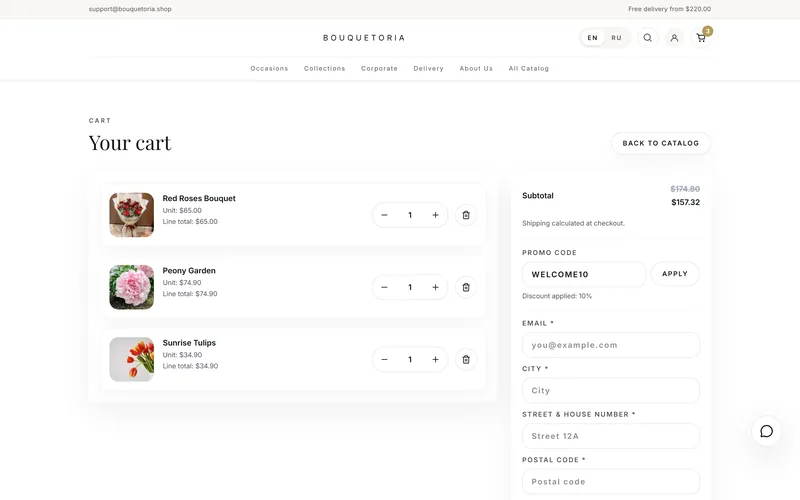Switch language to EN
The height and width of the screenshot is (500, 800).
coord(592,38)
